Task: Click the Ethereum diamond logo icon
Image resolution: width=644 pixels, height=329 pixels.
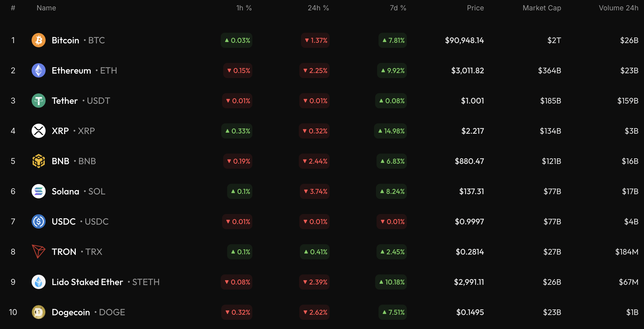Action: coord(39,70)
